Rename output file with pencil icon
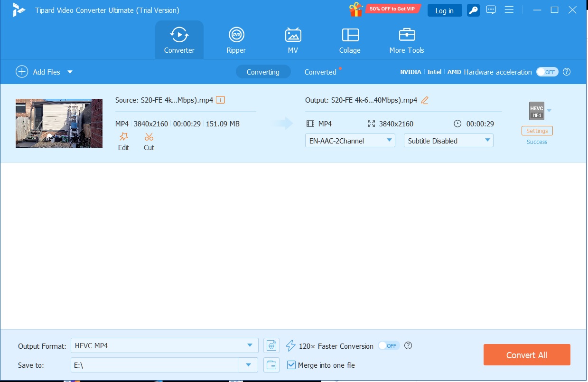Image resolution: width=588 pixels, height=382 pixels. [425, 100]
